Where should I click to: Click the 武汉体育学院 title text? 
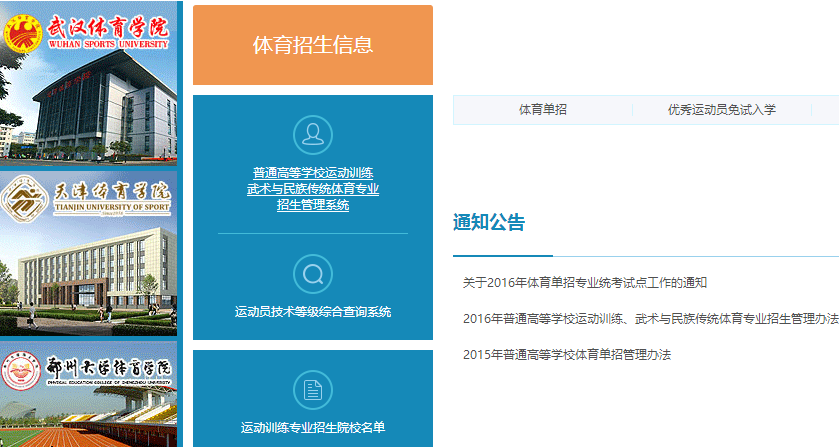tap(108, 27)
